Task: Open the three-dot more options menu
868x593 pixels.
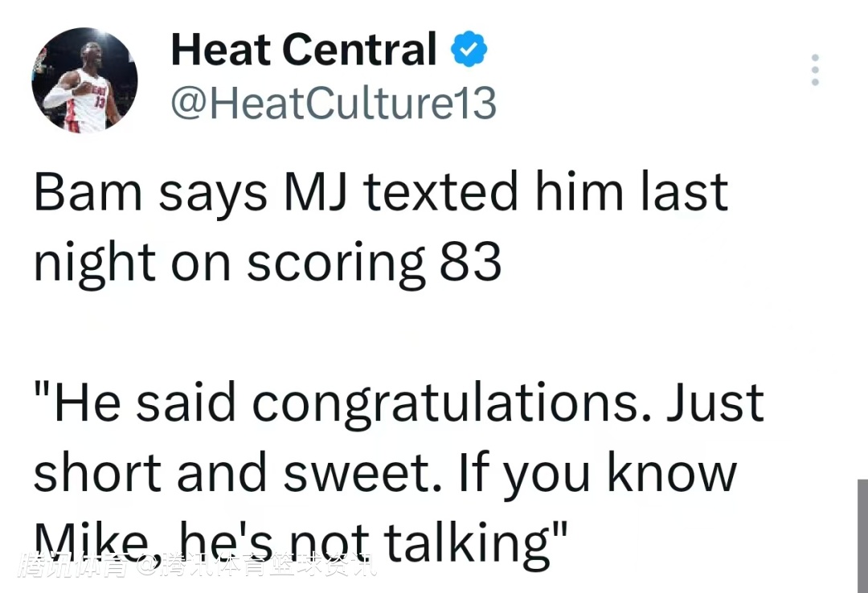Action: 815,71
